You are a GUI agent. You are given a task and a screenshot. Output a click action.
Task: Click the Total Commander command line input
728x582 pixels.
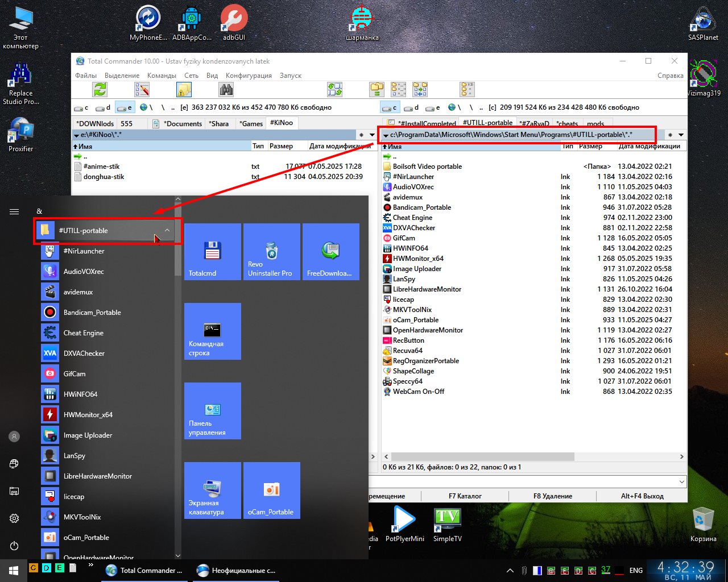pos(523,482)
